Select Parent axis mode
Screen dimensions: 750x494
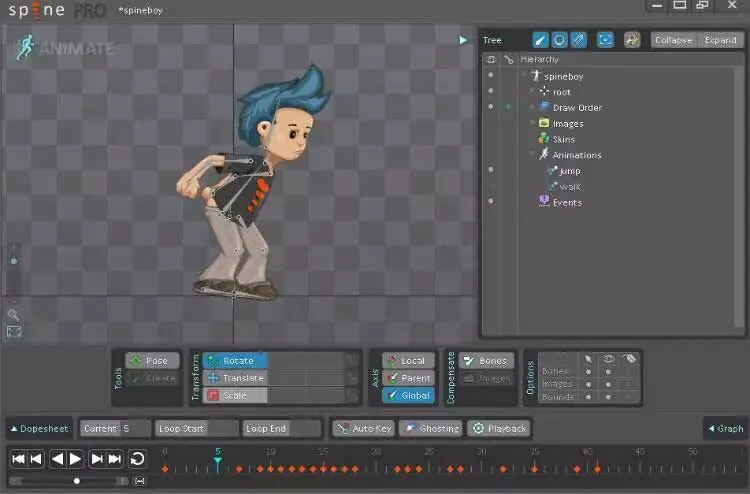[x=408, y=378]
